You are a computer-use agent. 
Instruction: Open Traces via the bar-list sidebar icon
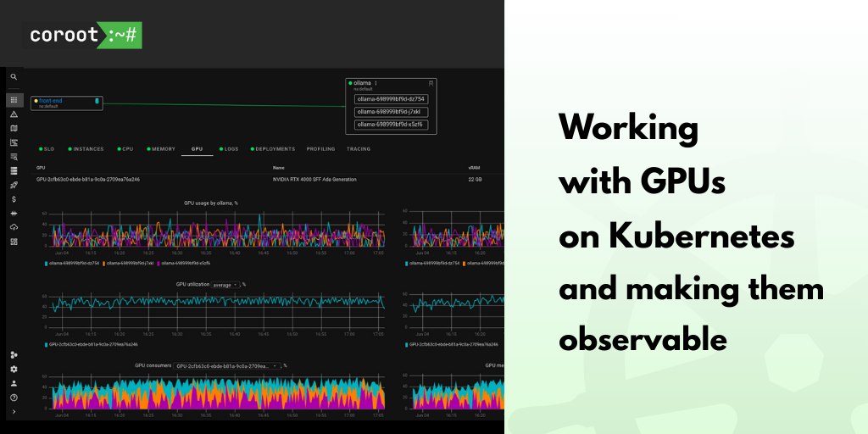click(x=14, y=142)
